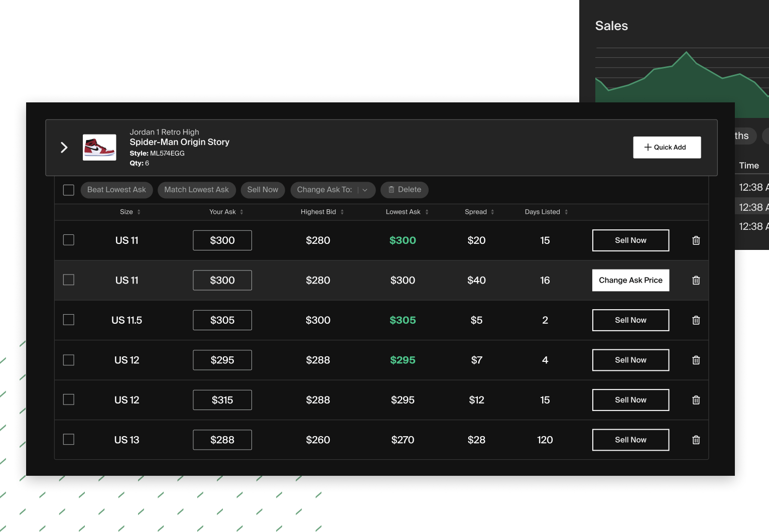The width and height of the screenshot is (769, 532).
Task: Click trash icon for the $315 ask US 12 row
Action: [x=696, y=400]
